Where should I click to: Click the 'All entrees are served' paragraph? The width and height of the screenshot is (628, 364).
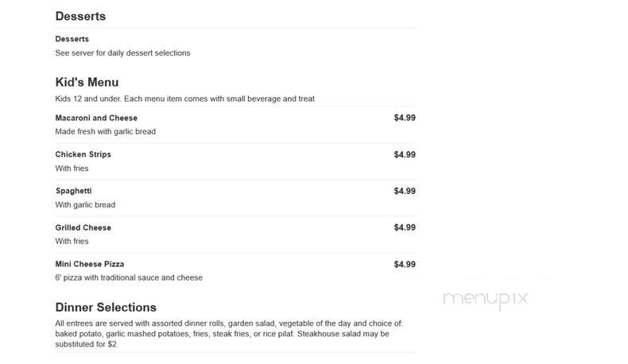pos(229,334)
